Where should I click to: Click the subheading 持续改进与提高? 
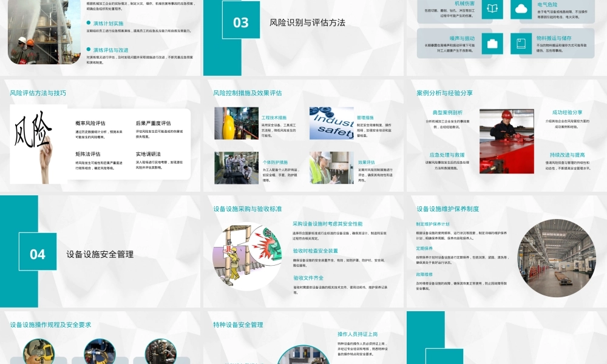click(567, 155)
